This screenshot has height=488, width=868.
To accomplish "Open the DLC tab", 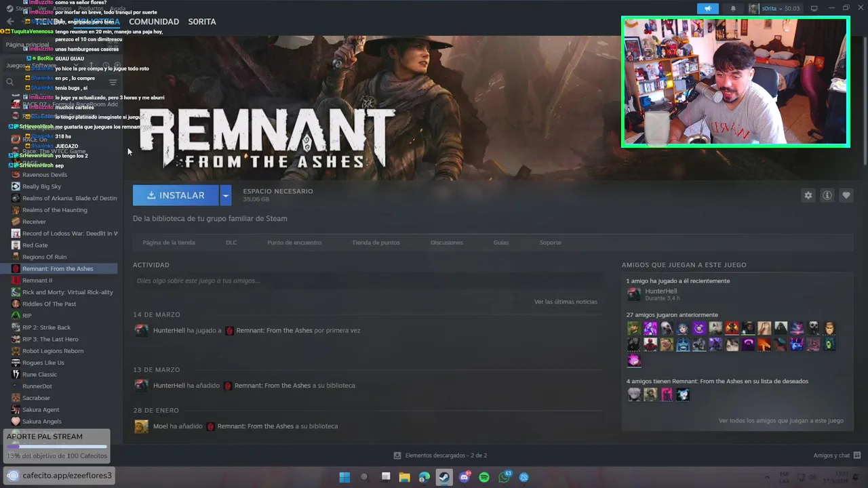I will 231,242.
